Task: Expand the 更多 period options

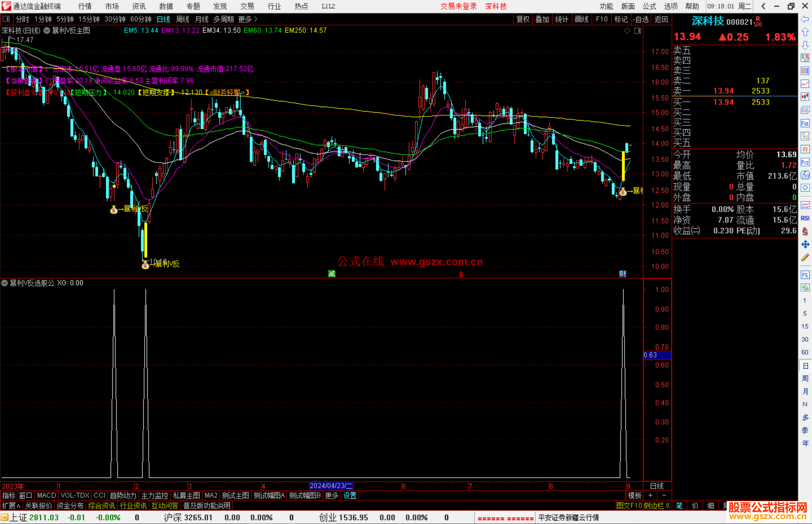Action: [x=247, y=19]
